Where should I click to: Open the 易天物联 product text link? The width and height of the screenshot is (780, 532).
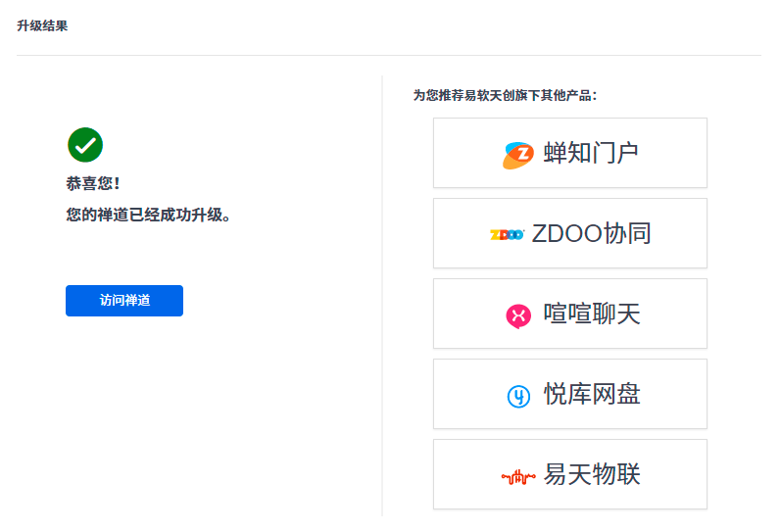tap(592, 474)
